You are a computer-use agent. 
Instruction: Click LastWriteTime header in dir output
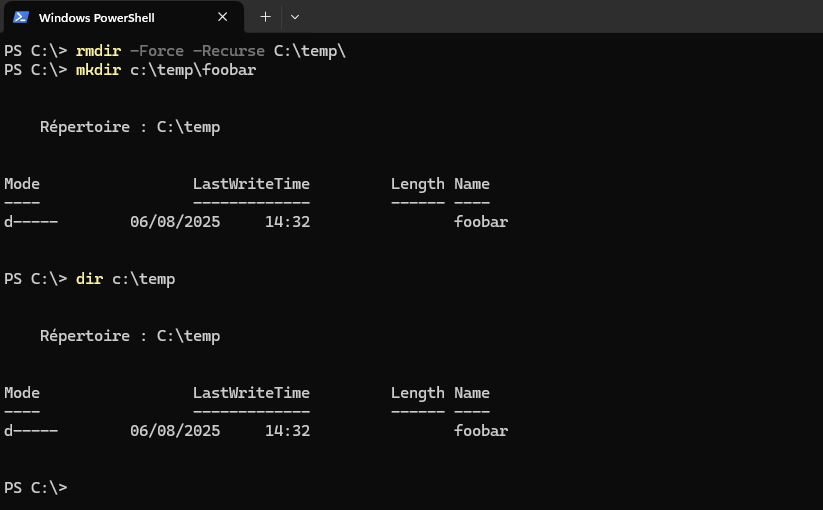[251, 393]
